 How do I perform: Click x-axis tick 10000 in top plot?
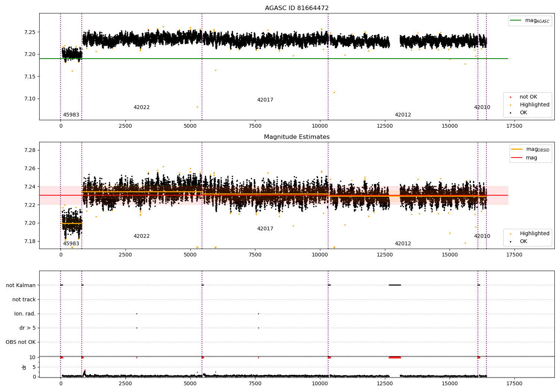tap(320, 126)
